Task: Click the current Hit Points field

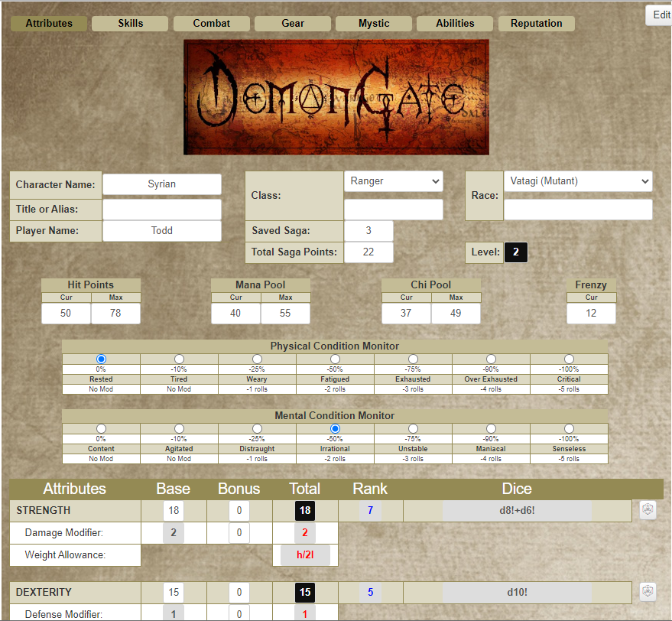Action: point(66,313)
